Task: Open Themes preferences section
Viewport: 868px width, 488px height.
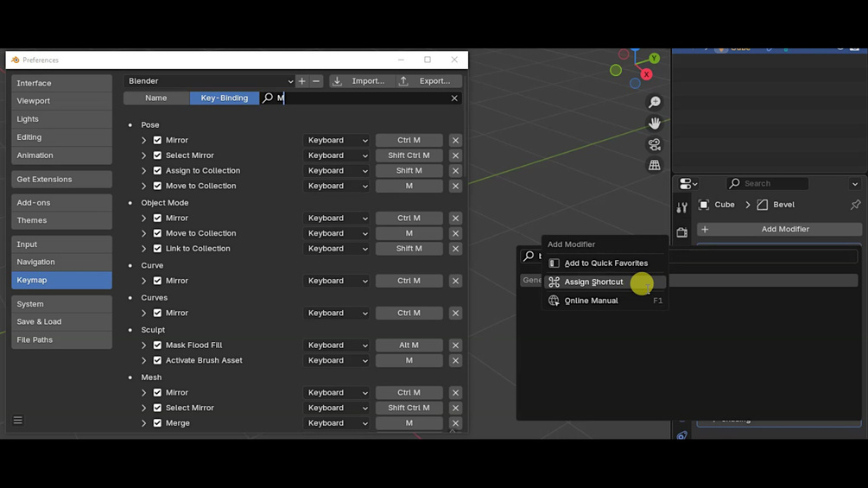Action: point(61,220)
